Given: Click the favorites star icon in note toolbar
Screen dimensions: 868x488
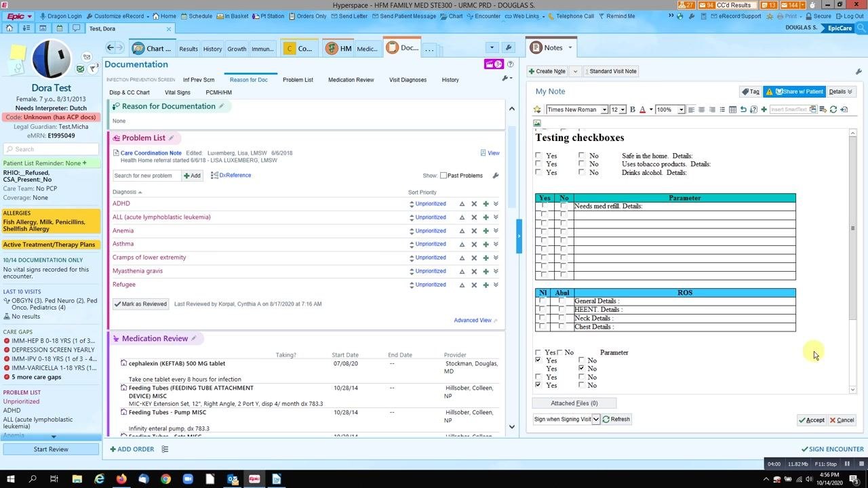Looking at the screenshot, I should pyautogui.click(x=538, y=110).
